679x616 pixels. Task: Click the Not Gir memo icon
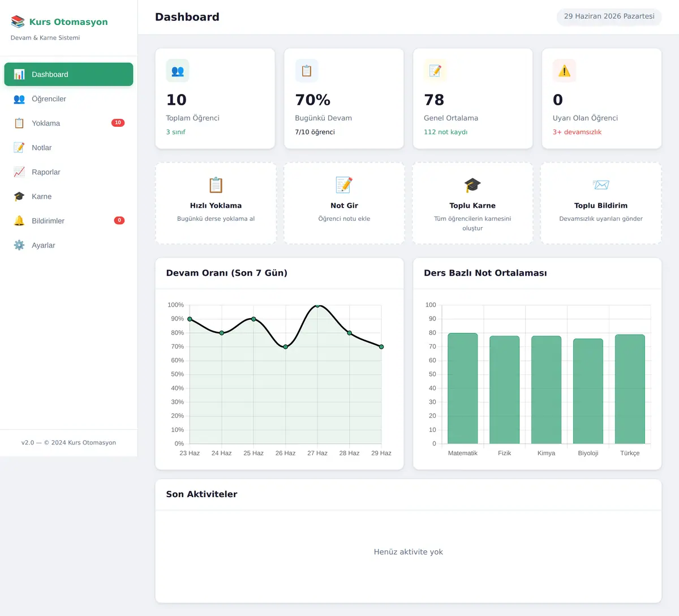coord(344,185)
